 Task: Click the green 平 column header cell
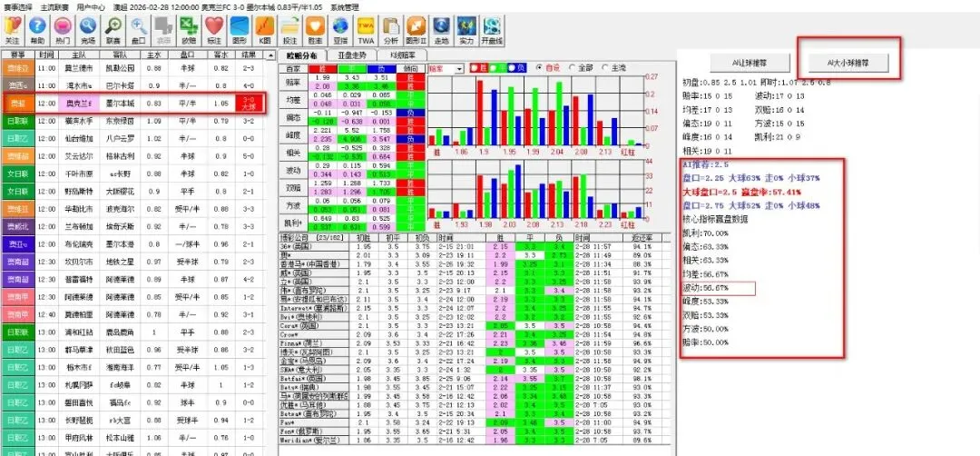[x=352, y=68]
